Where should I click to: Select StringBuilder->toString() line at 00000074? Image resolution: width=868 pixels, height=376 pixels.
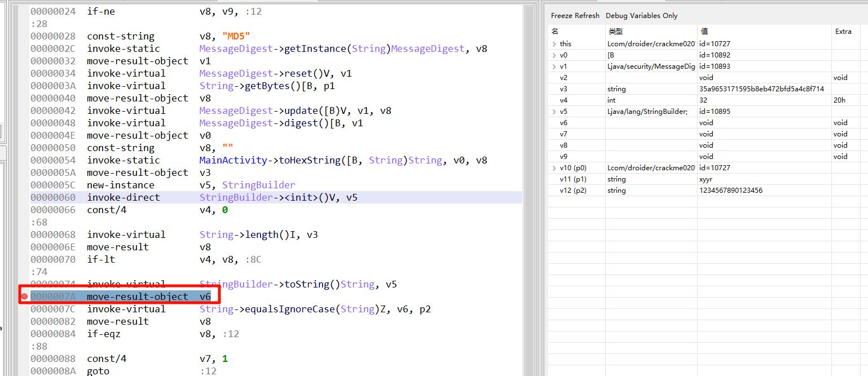pyautogui.click(x=276, y=284)
